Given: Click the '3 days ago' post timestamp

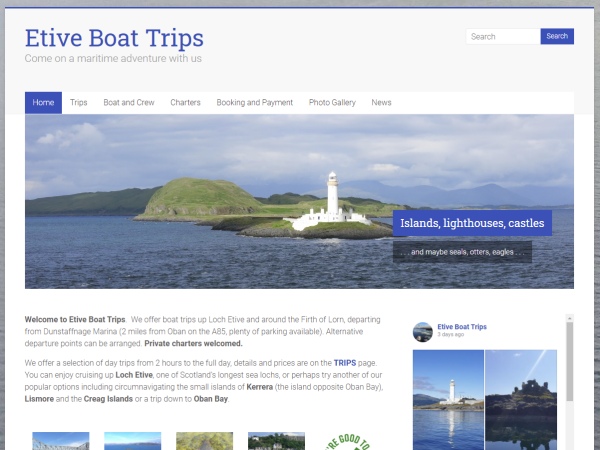Looking at the screenshot, I should click(x=451, y=334).
